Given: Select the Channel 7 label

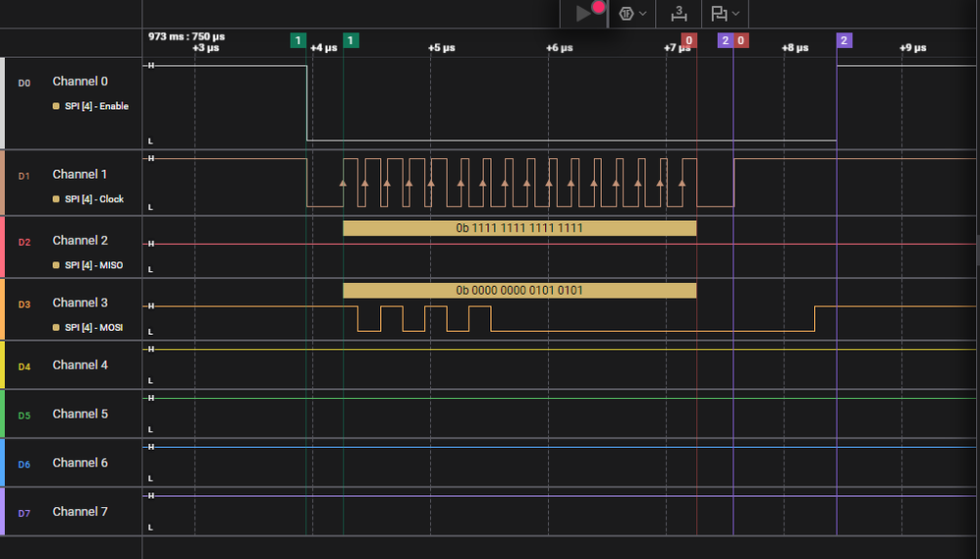Looking at the screenshot, I should click(80, 512).
